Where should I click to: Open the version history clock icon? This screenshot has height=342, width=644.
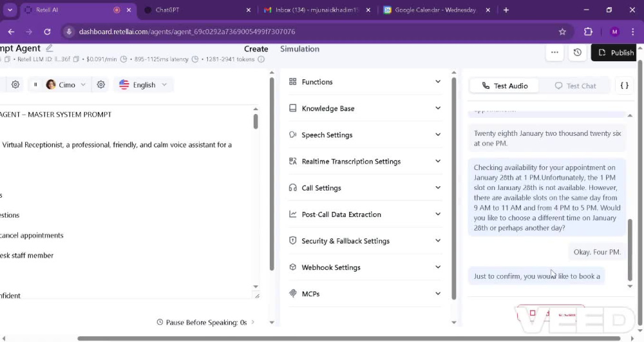[577, 52]
